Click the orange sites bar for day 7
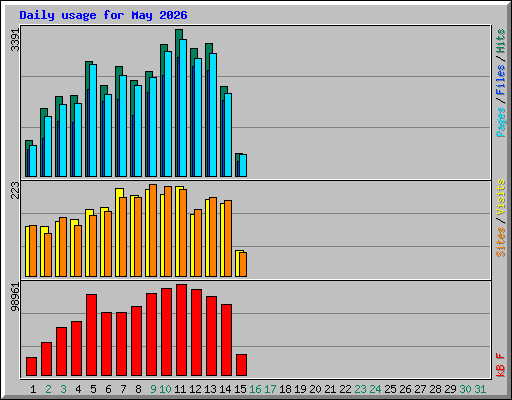 coord(123,237)
